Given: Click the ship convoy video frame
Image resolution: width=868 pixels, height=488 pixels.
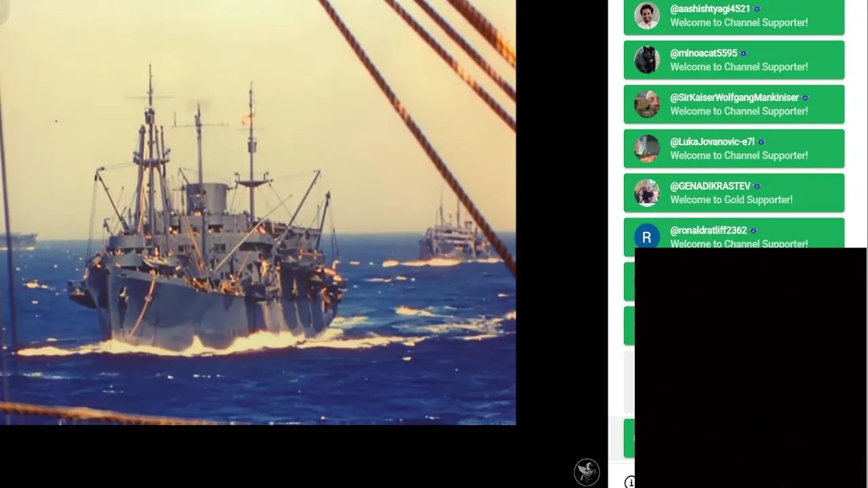Looking at the screenshot, I should (258, 212).
